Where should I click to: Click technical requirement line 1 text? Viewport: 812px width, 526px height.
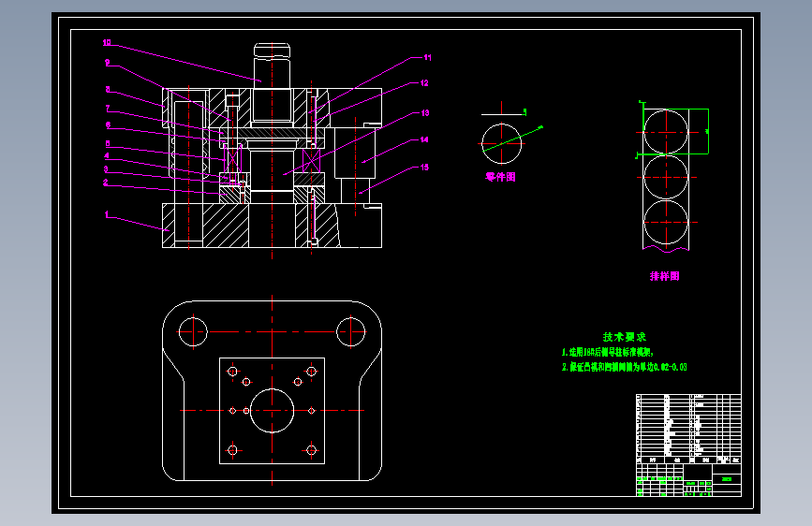(x=608, y=352)
